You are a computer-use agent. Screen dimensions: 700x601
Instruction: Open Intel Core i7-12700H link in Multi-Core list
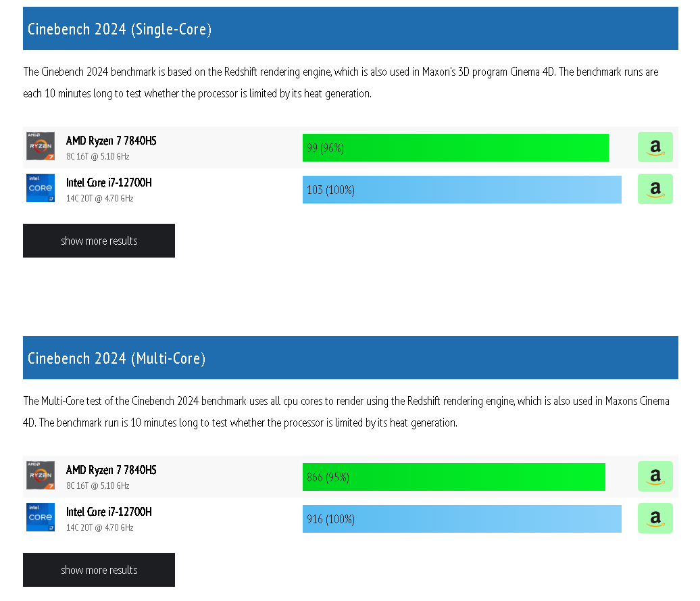point(109,512)
